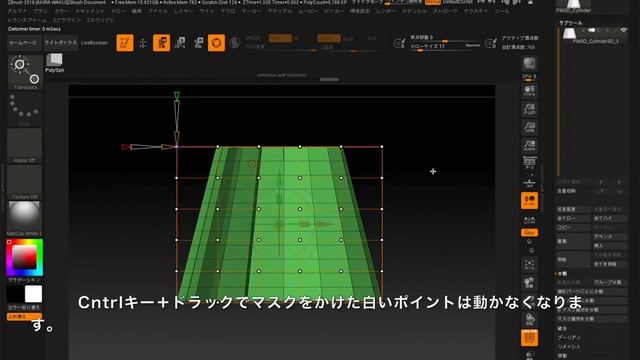The width and height of the screenshot is (640, 360).
Task: Open the マテリアル menu
Action: [x=280, y=11]
